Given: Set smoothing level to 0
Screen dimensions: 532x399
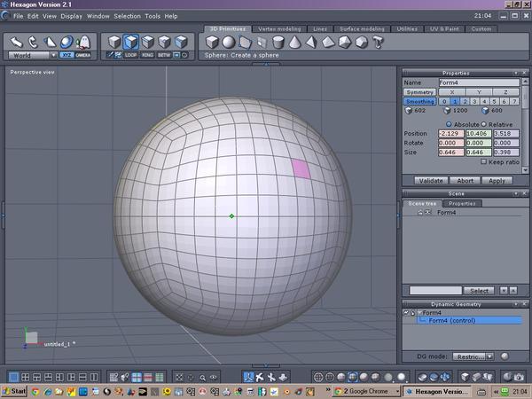Looking at the screenshot, I should click(444, 101).
